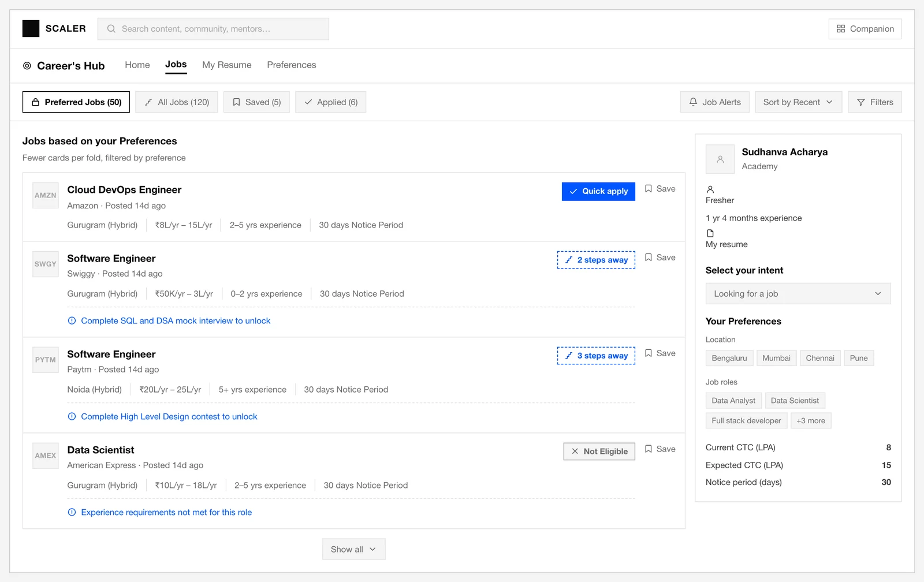Image resolution: width=924 pixels, height=582 pixels.
Task: Expand the Looking for a job dropdown chevron
Action: point(878,294)
